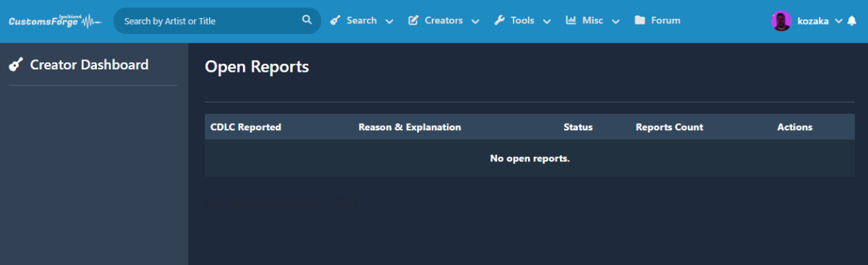
Task: Open the kozaka account dropdown arrow
Action: click(x=838, y=21)
